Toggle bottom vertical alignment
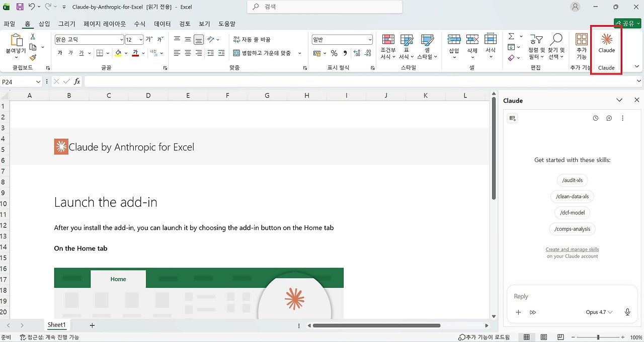This screenshot has width=644, height=342. [x=199, y=39]
